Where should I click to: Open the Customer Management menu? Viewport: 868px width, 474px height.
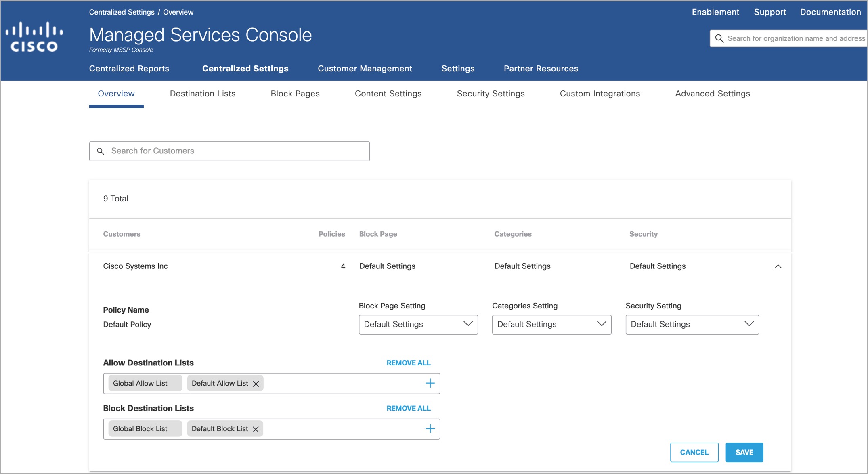click(365, 69)
